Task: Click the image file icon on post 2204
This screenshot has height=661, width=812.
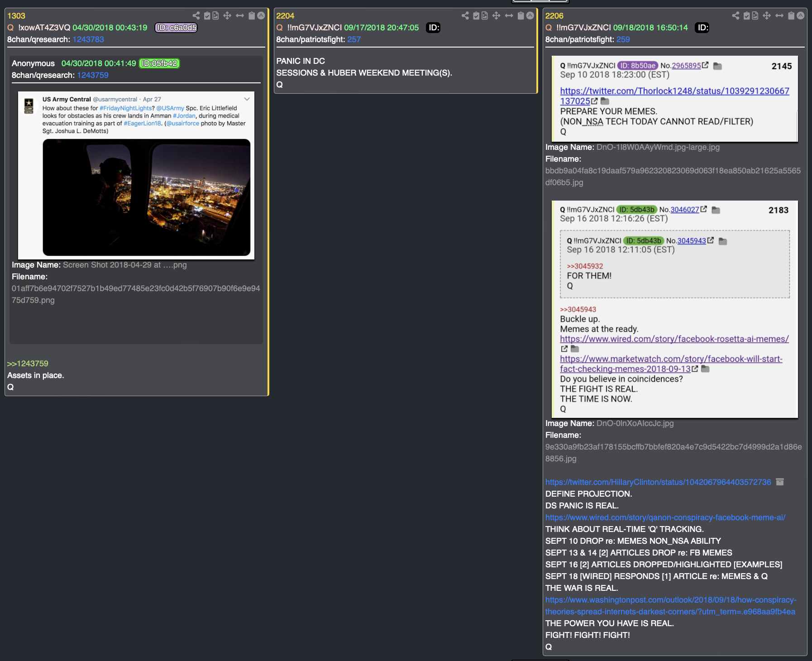Action: pos(484,16)
